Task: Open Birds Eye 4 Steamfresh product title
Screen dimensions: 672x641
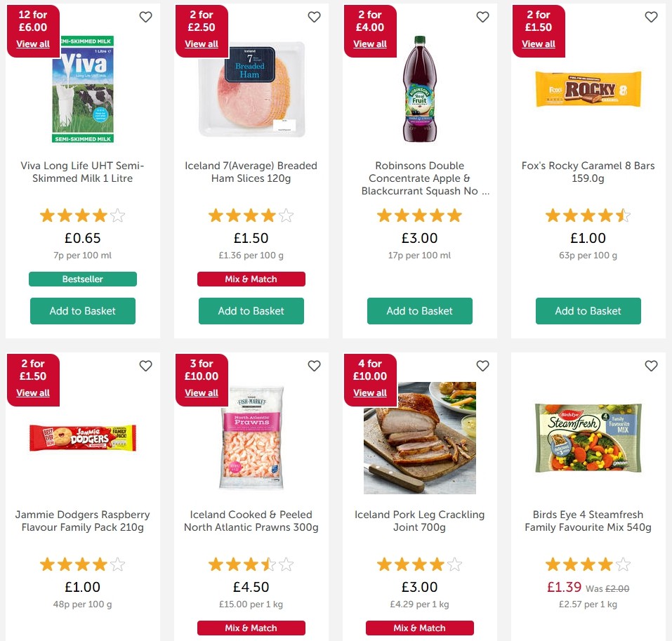Action: [x=588, y=521]
